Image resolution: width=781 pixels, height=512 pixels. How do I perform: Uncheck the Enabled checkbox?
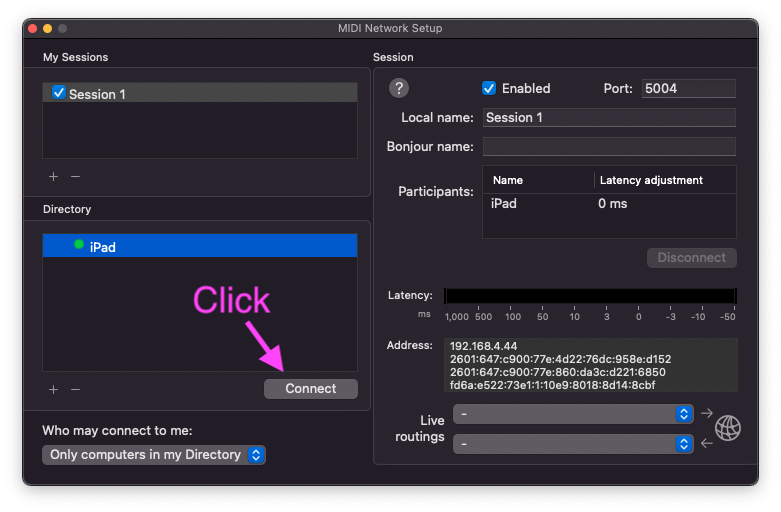(x=489, y=88)
